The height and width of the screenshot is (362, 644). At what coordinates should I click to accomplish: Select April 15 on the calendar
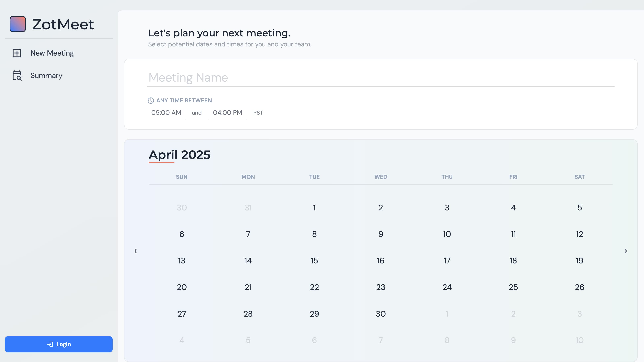pyautogui.click(x=314, y=261)
